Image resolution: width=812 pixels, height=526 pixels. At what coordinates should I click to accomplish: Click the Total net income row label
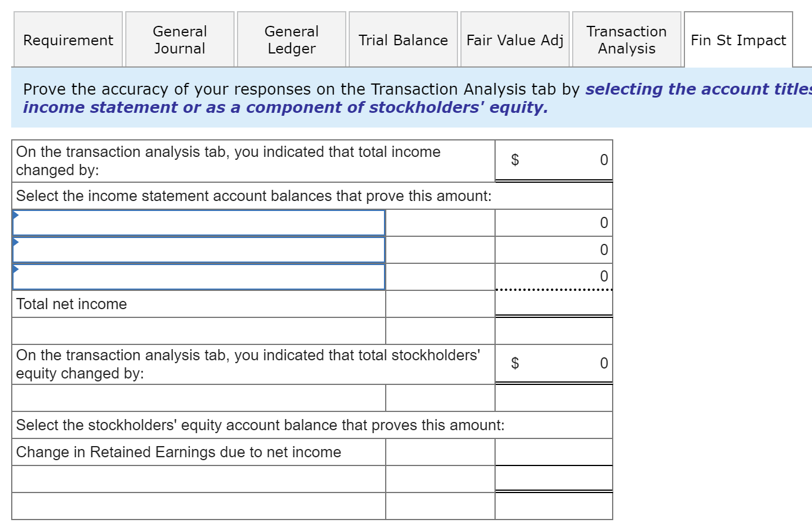tap(71, 304)
